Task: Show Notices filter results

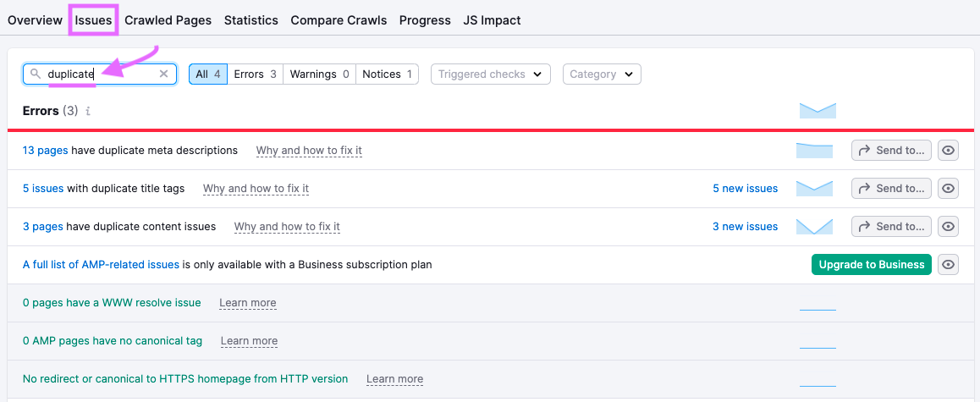Action: click(x=387, y=74)
